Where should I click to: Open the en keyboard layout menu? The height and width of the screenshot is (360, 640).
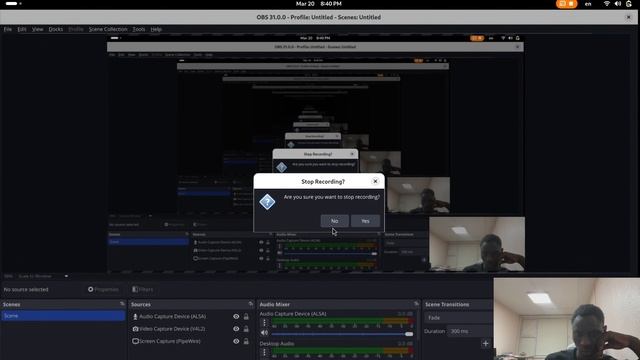[588, 4]
